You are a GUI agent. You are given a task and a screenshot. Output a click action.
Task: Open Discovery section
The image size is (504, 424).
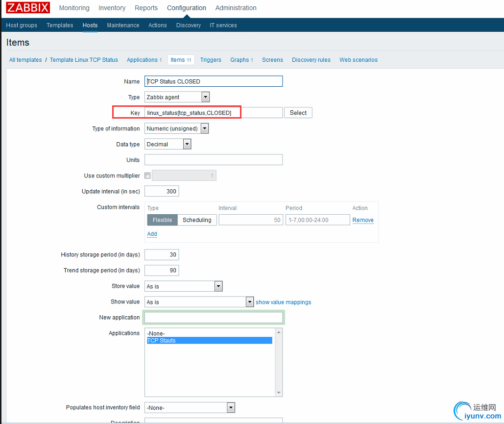(x=189, y=25)
